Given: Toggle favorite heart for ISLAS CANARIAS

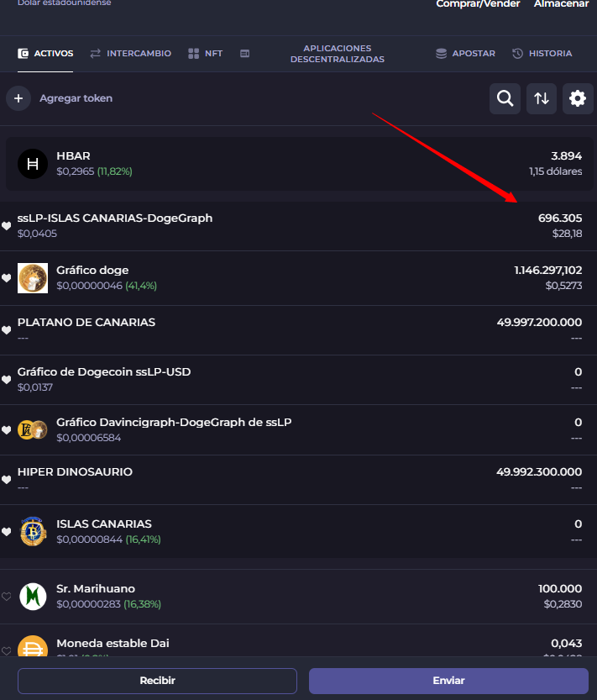Looking at the screenshot, I should (6, 532).
